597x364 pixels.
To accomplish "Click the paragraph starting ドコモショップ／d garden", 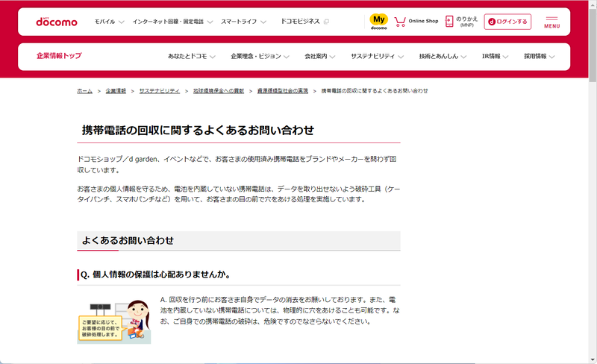I will (x=237, y=164).
